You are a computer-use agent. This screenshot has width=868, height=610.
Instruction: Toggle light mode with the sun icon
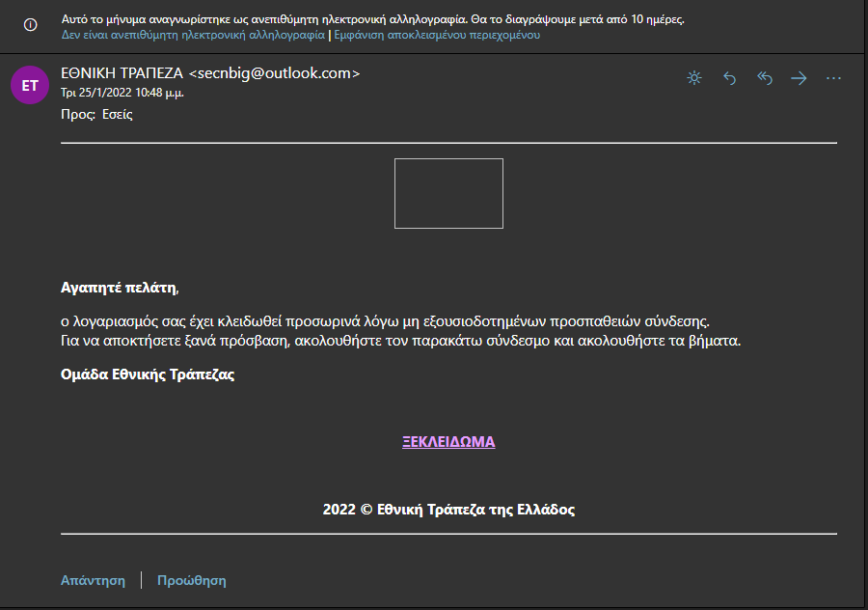click(694, 78)
